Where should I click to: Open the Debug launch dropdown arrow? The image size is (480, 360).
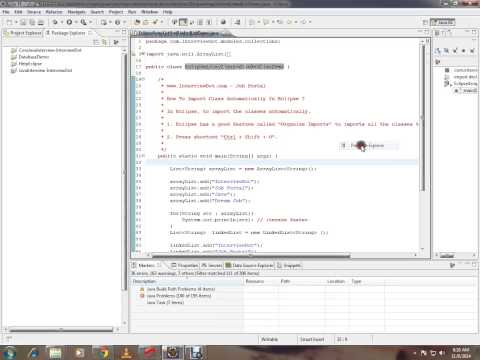pos(62,22)
